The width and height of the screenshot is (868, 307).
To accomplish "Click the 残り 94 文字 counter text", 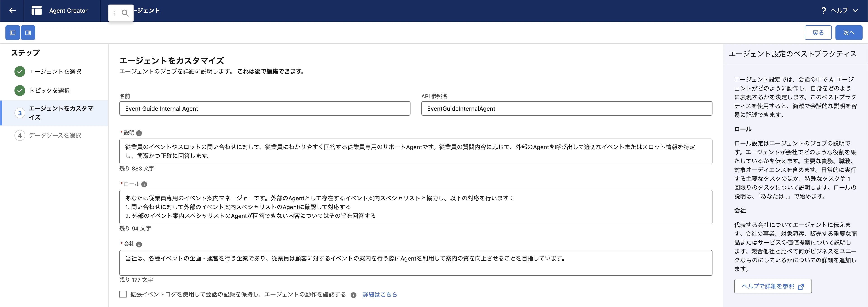I will [135, 228].
